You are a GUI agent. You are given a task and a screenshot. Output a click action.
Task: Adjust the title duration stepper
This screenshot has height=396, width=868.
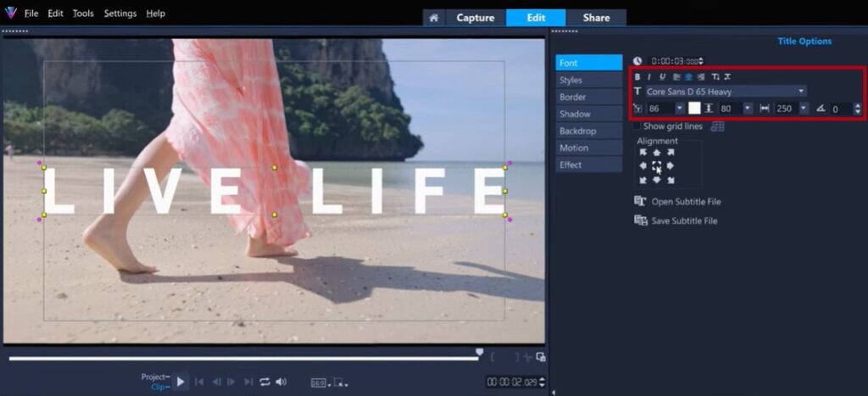click(x=701, y=61)
